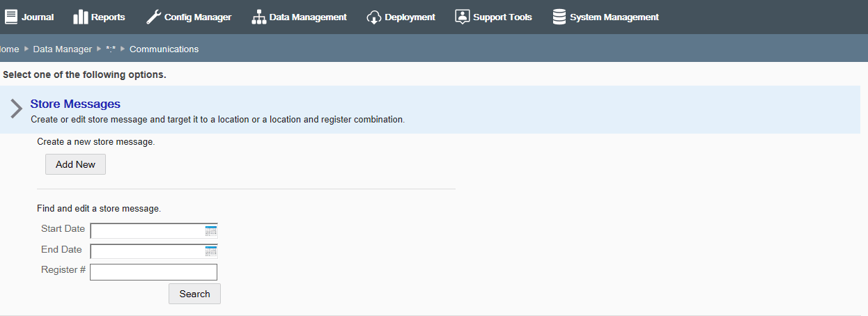Click the Store Messages heading link

[x=75, y=104]
